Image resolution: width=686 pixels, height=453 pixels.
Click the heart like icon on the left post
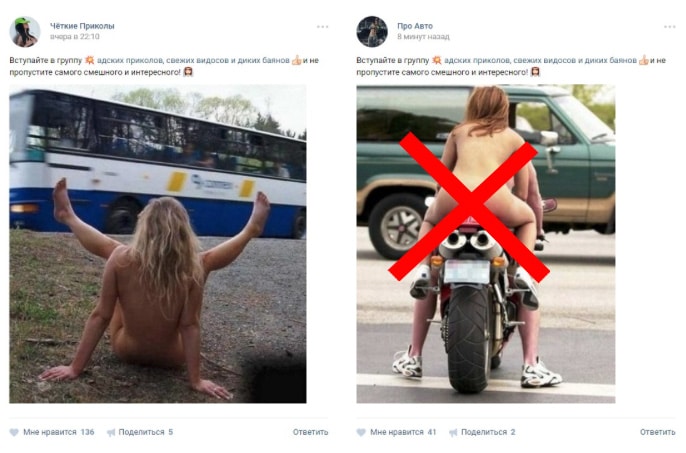[x=14, y=432]
